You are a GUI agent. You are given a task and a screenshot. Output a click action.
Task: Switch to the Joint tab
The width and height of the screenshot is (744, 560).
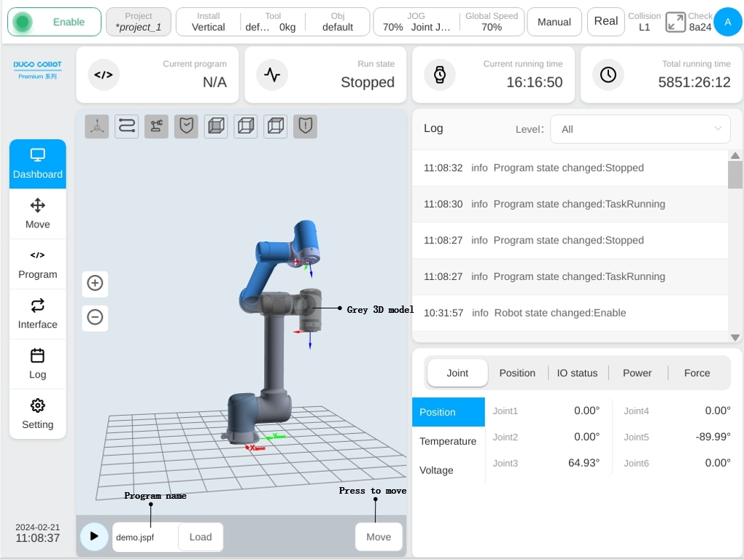(457, 373)
